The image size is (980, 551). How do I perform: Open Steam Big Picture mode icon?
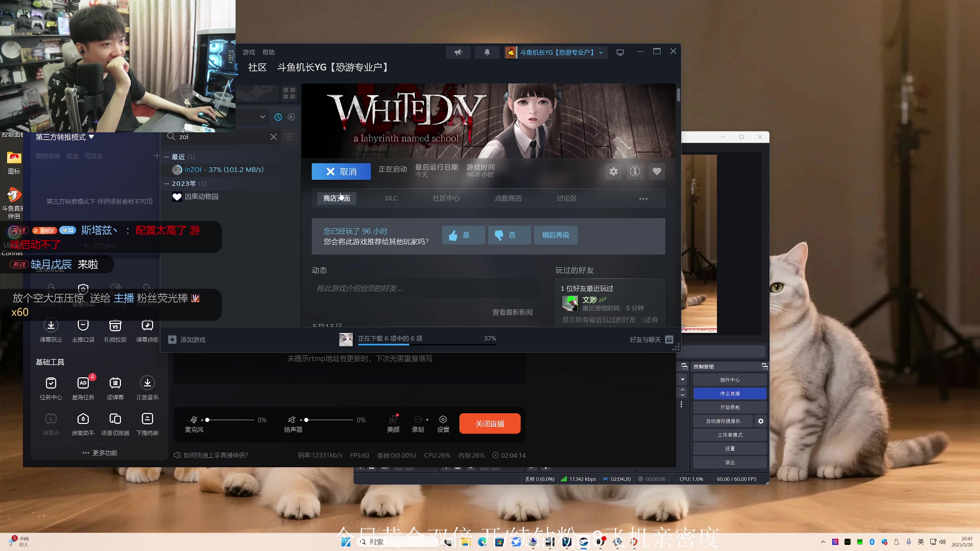[620, 52]
